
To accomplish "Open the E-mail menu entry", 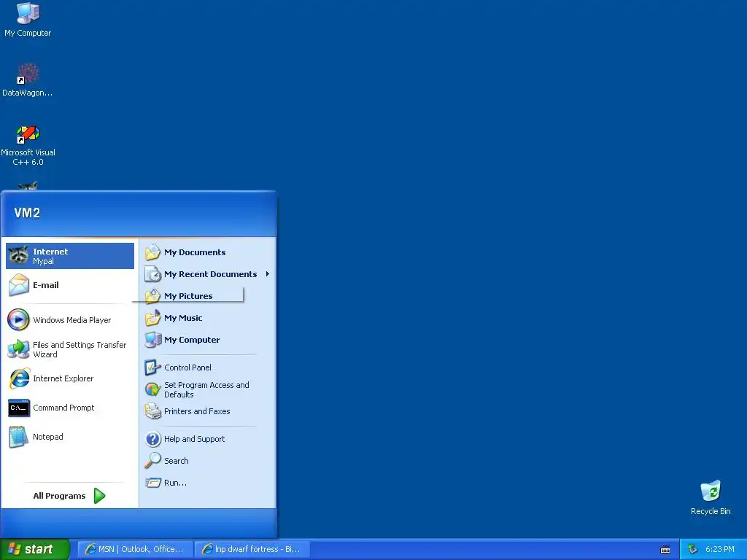I will click(70, 285).
